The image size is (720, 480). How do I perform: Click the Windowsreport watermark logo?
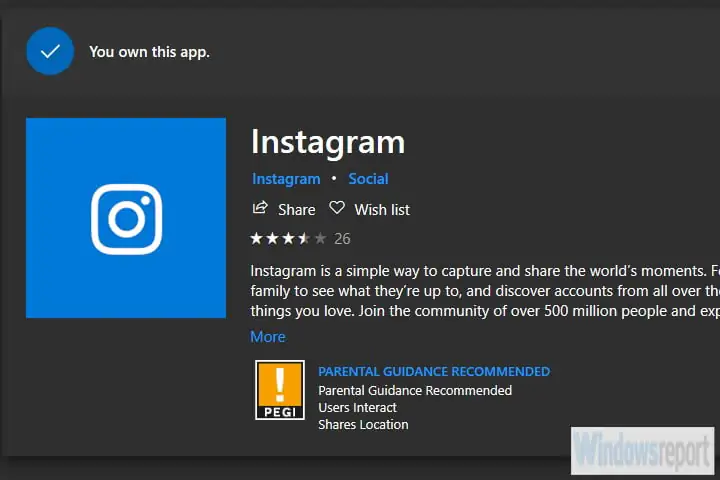(643, 451)
